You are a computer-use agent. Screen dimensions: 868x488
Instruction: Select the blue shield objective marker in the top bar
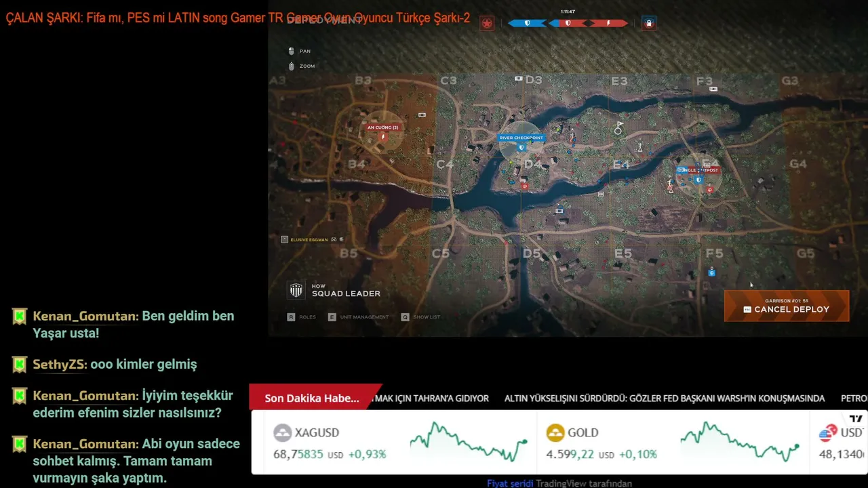click(x=527, y=23)
